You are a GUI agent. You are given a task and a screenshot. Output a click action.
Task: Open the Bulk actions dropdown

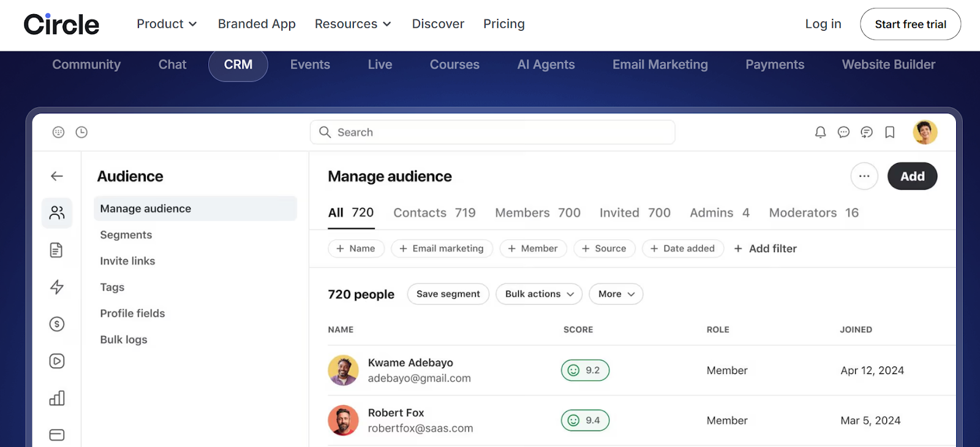point(539,294)
